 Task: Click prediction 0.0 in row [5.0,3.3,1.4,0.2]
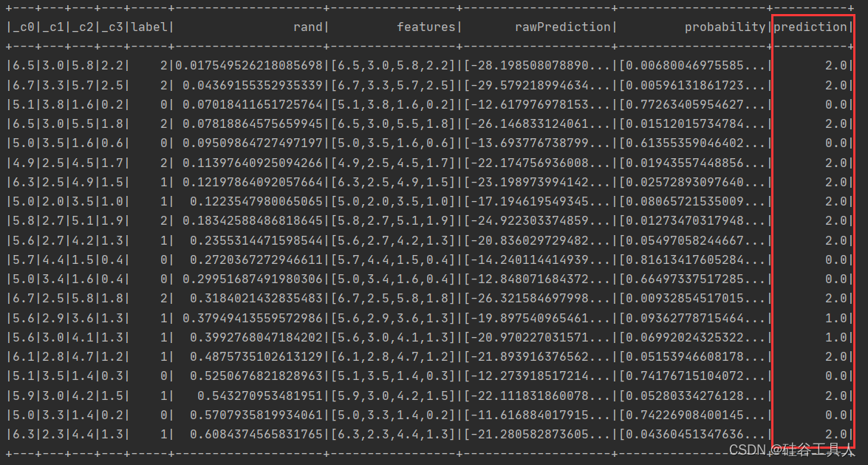[x=836, y=415]
